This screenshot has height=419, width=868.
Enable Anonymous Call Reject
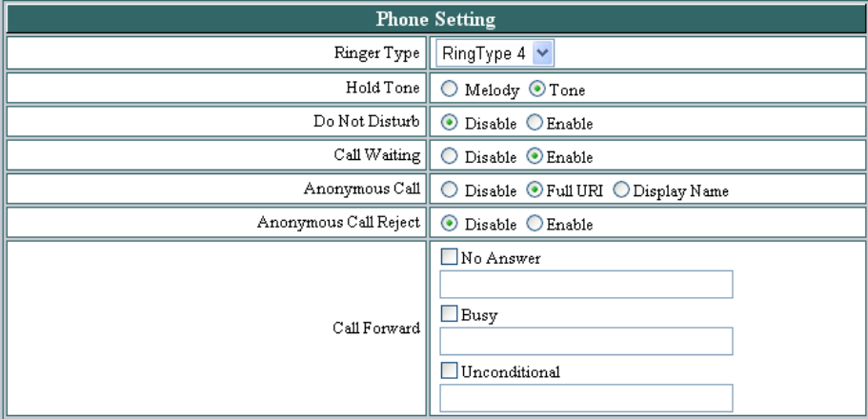pos(535,225)
